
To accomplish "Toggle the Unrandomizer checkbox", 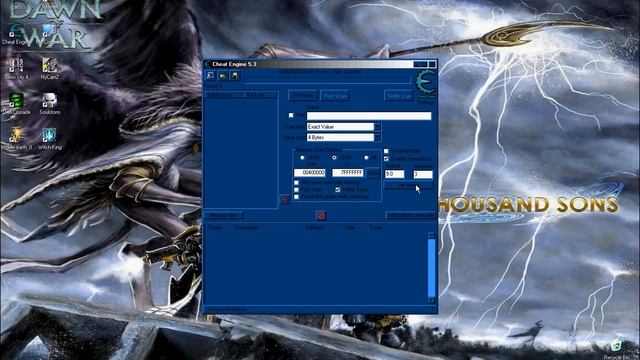I will 386,151.
